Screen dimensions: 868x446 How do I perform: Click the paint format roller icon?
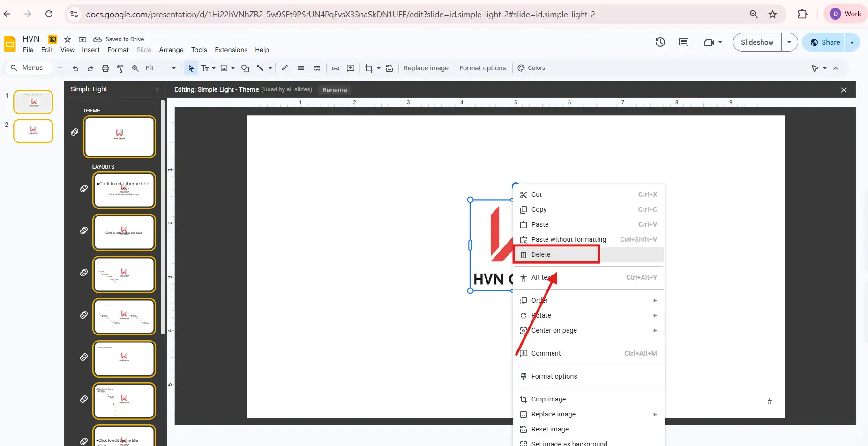[x=120, y=68]
